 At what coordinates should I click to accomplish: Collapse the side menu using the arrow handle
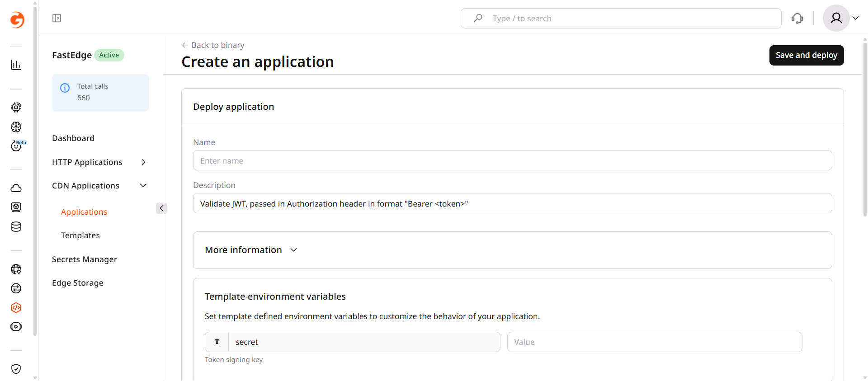tap(161, 208)
